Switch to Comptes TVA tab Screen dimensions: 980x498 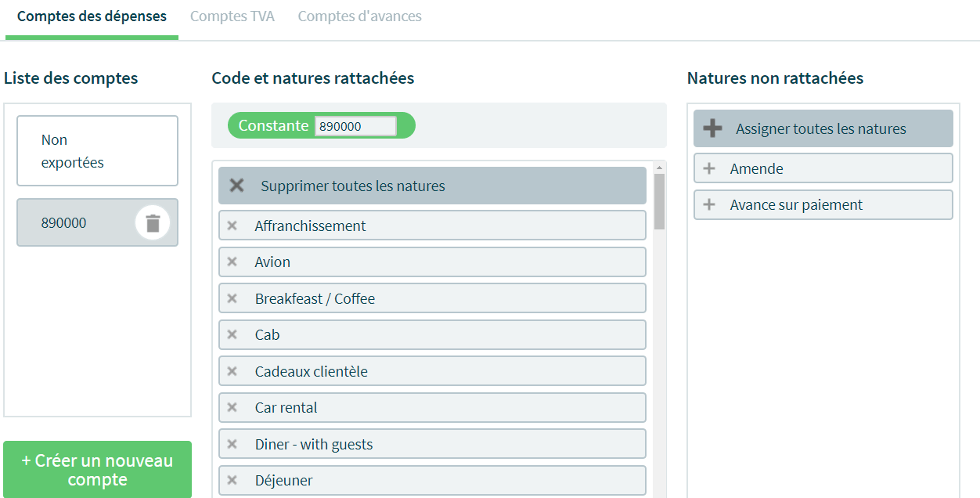point(232,16)
